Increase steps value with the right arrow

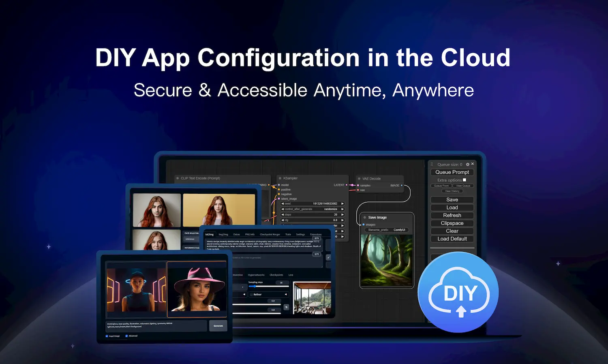[x=343, y=214]
